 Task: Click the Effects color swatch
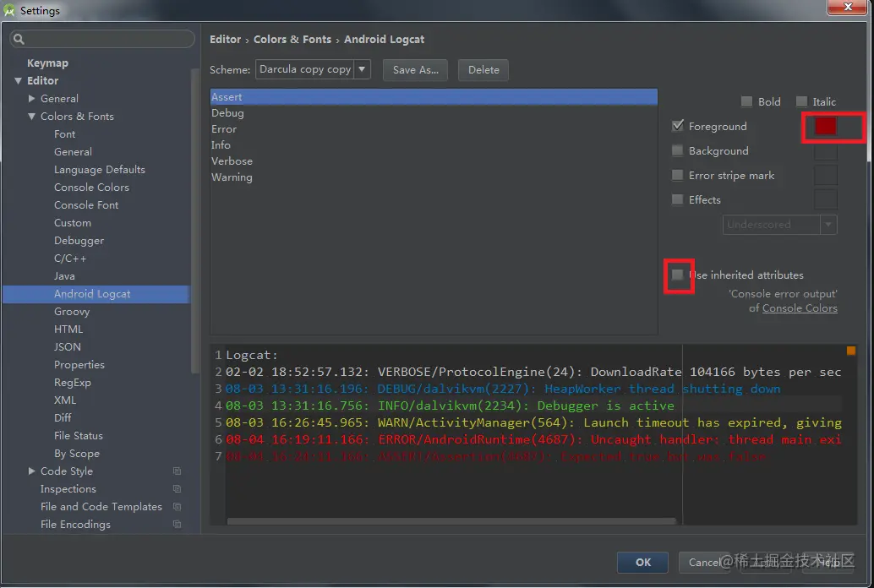pyautogui.click(x=826, y=199)
